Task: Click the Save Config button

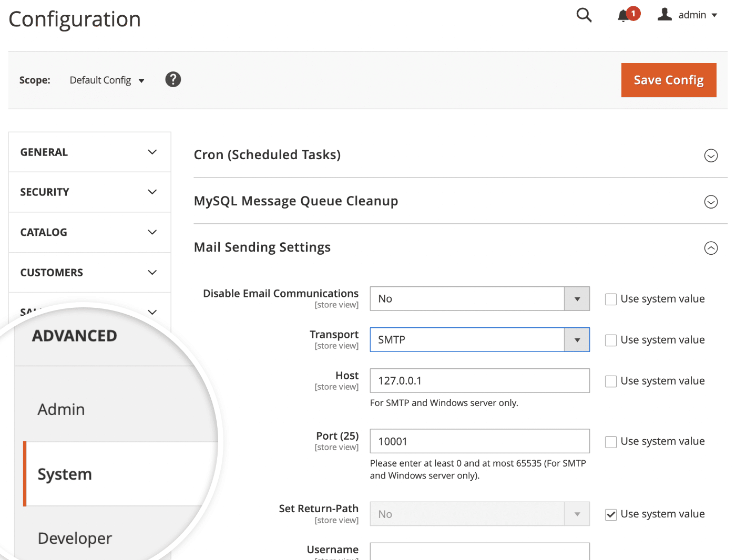Action: point(669,80)
